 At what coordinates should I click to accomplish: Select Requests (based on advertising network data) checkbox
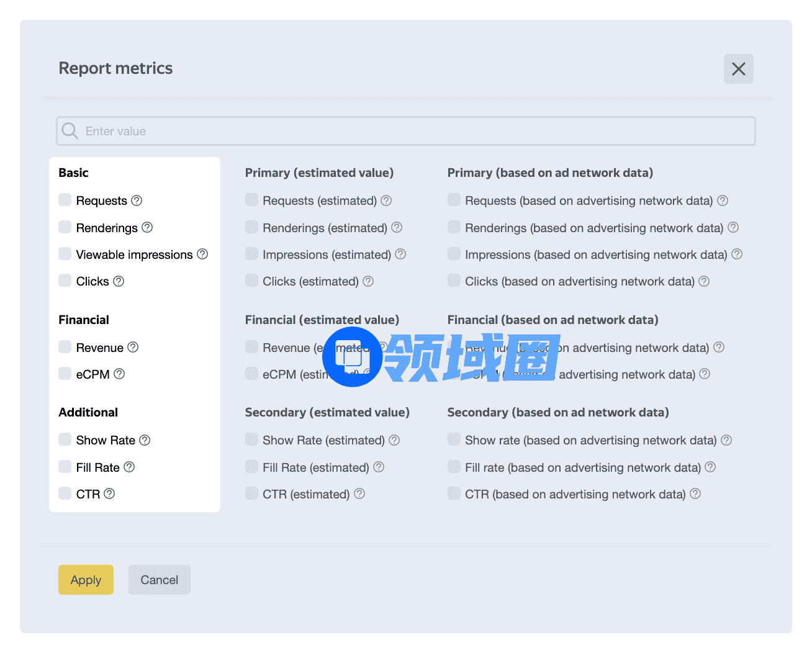pos(454,200)
